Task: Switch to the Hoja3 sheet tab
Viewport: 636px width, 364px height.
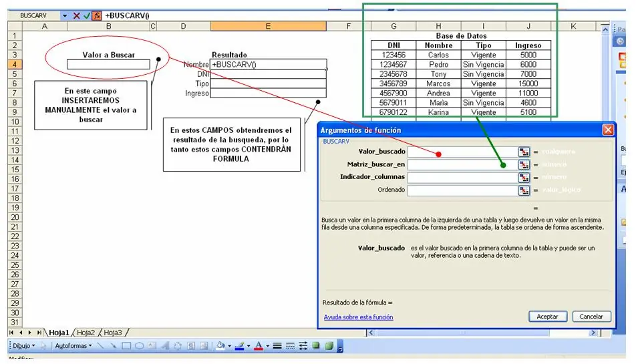Action: pyautogui.click(x=113, y=333)
